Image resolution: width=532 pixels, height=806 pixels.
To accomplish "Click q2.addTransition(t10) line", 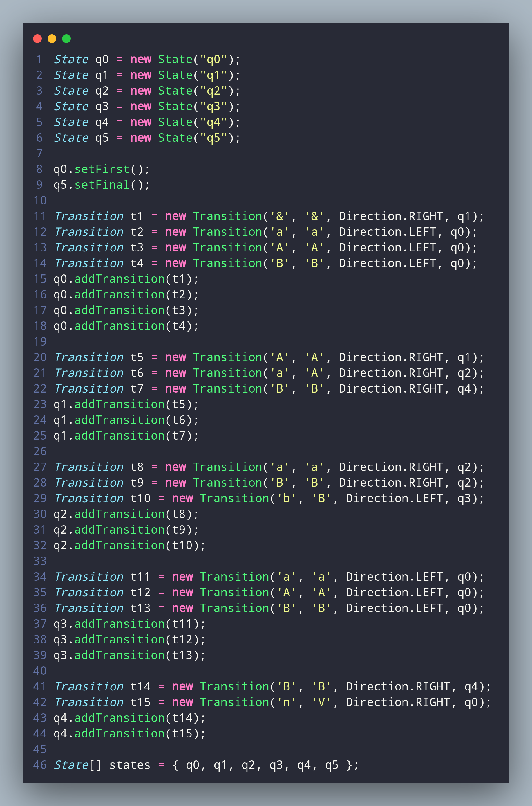I will pyautogui.click(x=130, y=546).
